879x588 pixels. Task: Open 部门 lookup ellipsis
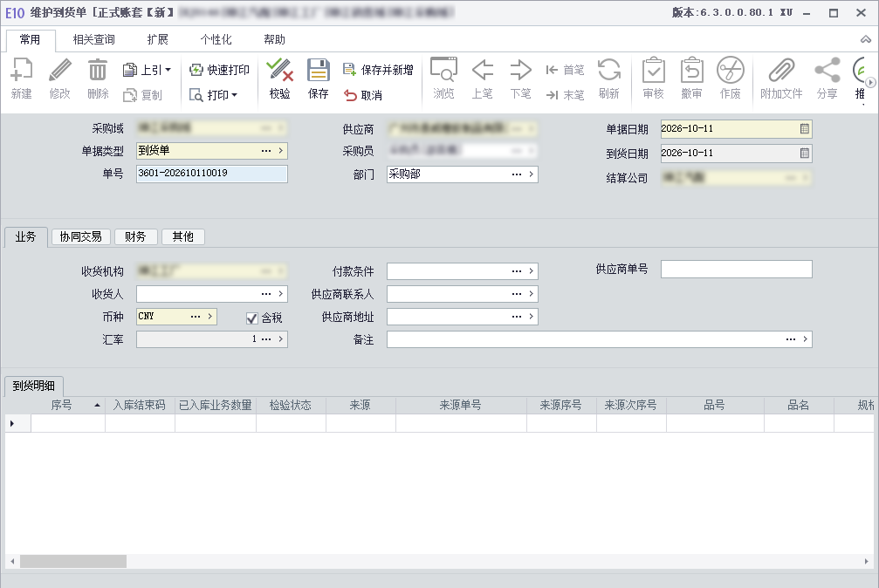pos(516,174)
